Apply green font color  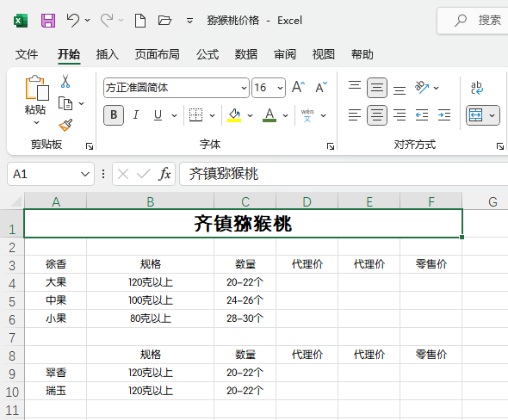269,115
